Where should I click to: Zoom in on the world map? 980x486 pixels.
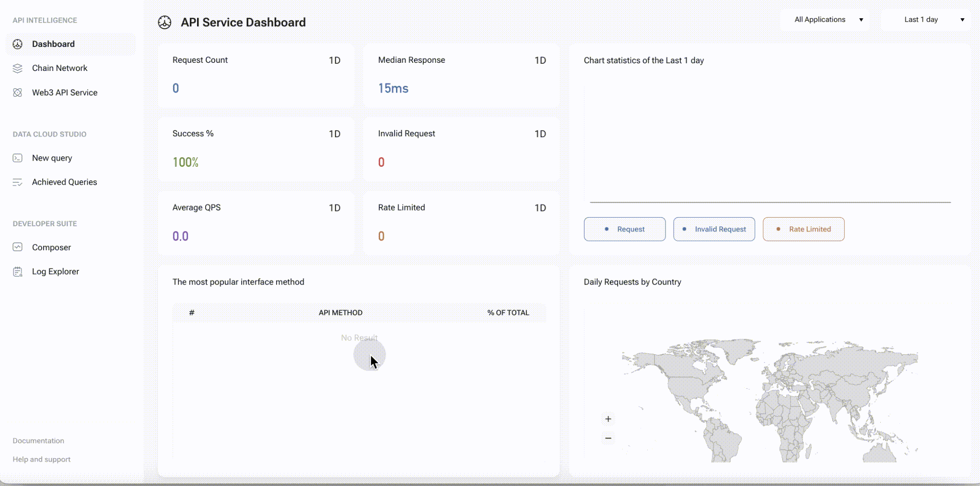(x=608, y=419)
